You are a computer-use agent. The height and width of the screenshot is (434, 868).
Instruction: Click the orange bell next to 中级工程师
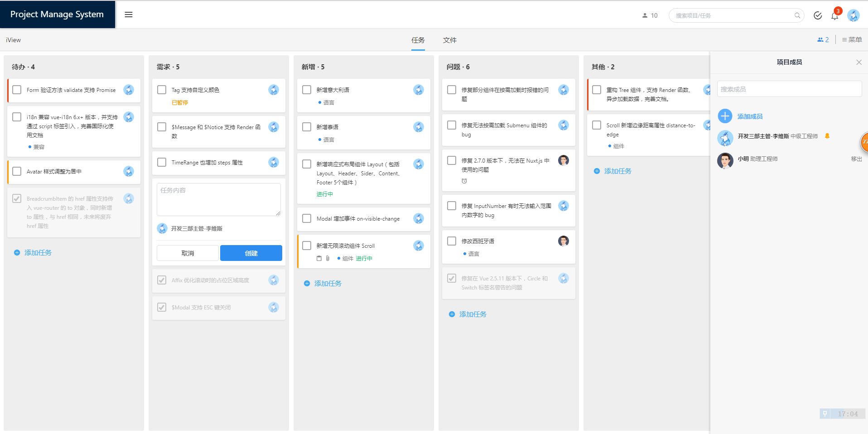click(x=827, y=136)
